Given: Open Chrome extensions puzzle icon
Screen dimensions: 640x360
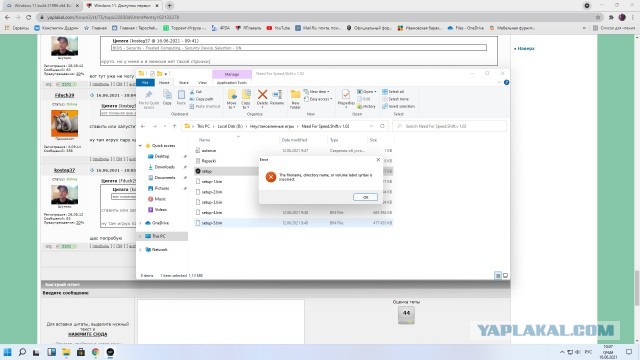Looking at the screenshot, I should coord(611,18).
